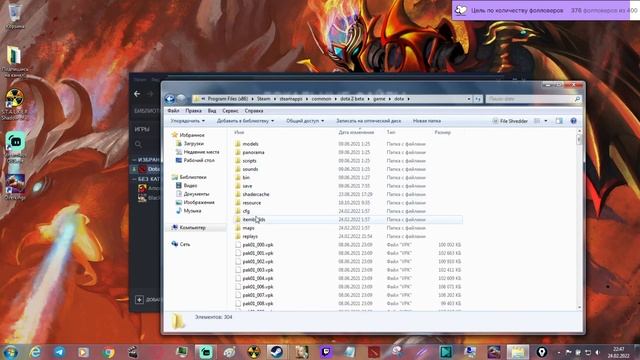This screenshot has height=360, width=640.
Task: Select the cfg folder
Action: 242,211
